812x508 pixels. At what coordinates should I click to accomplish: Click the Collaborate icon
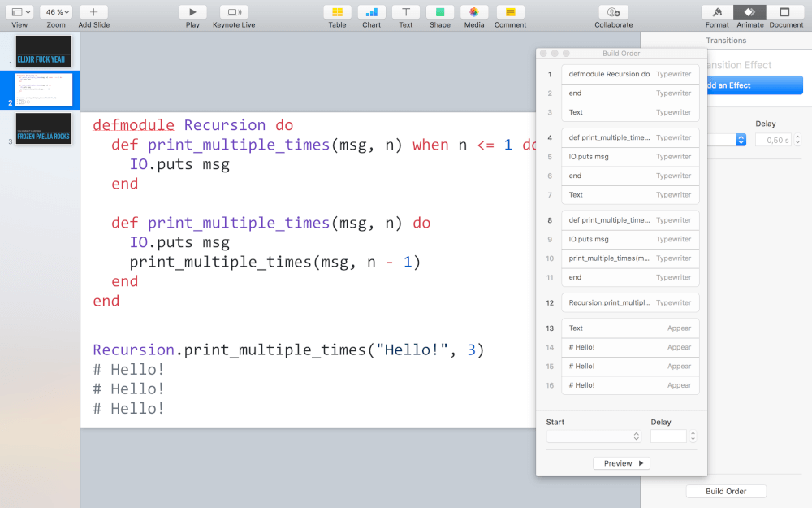[613, 12]
